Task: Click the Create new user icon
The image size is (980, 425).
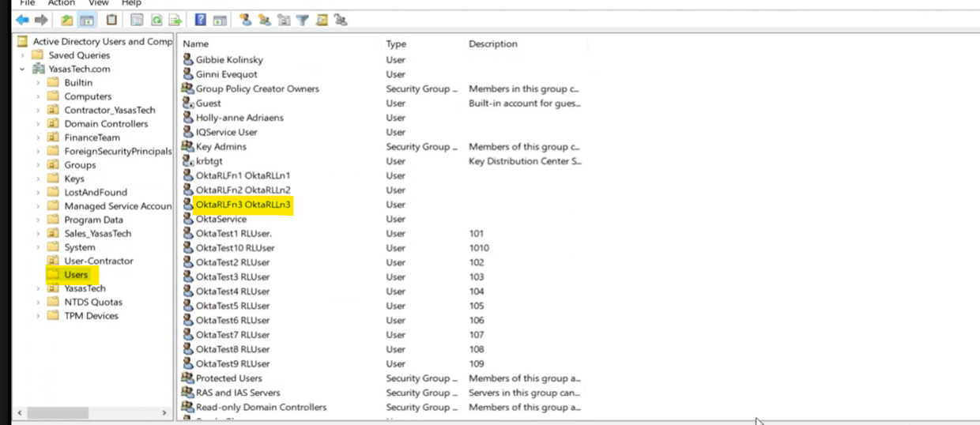Action: click(246, 21)
